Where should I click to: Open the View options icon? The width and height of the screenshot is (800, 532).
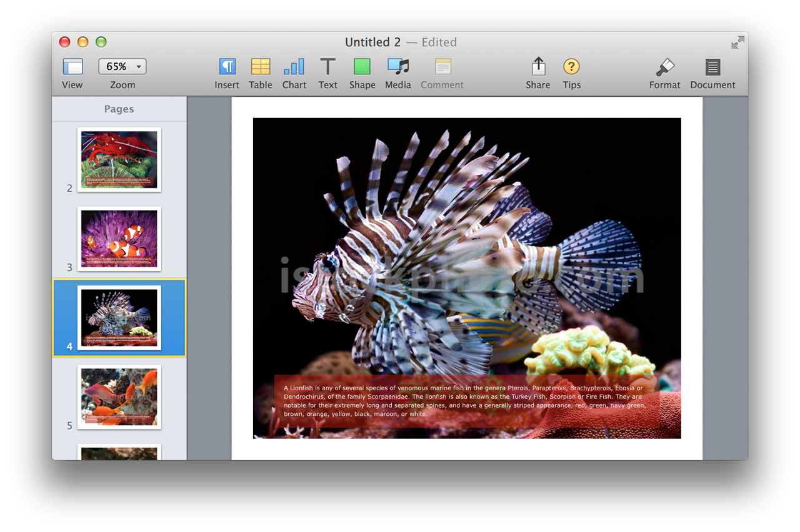click(72, 66)
